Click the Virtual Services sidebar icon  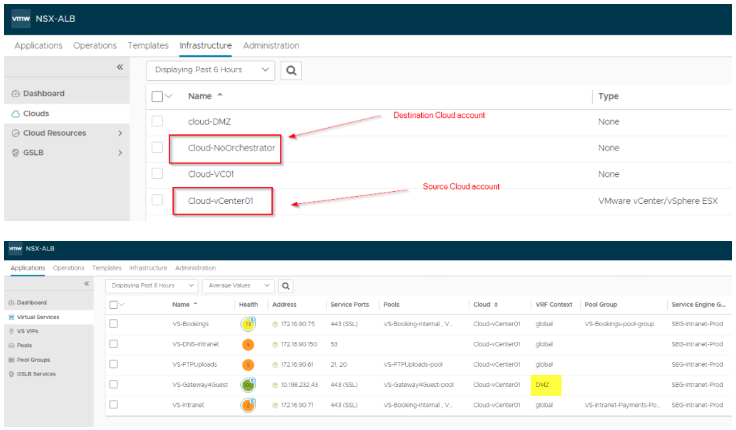point(11,315)
